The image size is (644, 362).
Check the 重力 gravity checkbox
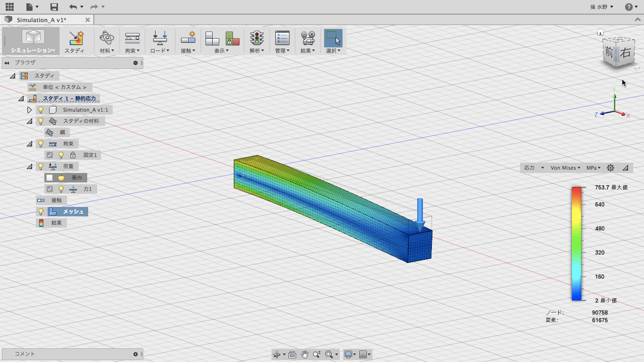click(50, 178)
